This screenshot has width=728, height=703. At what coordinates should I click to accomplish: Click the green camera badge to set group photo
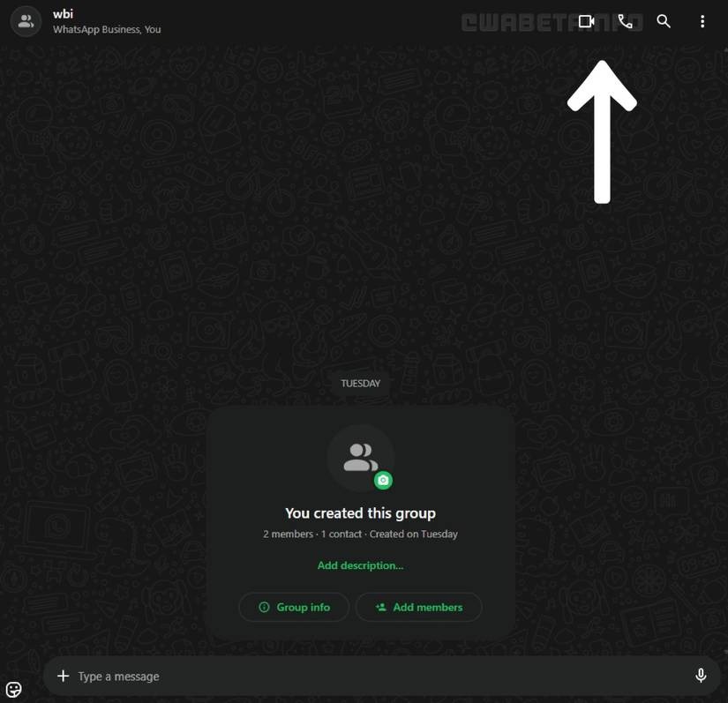point(383,481)
